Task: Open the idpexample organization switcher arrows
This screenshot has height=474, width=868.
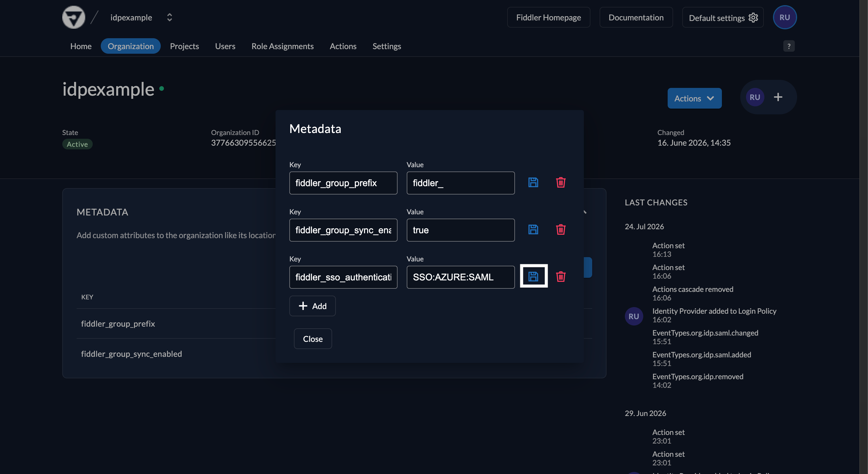Action: point(169,18)
